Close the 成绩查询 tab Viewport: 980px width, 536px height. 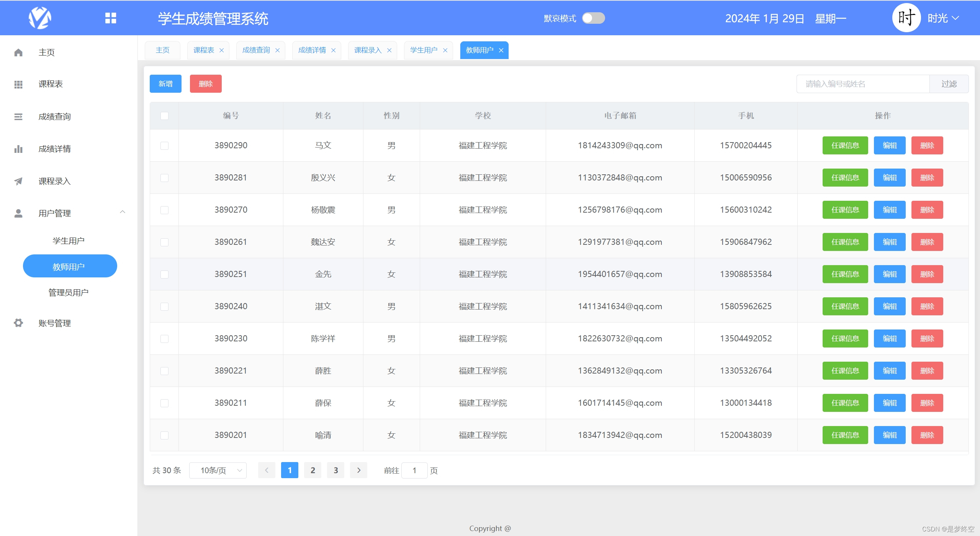click(x=278, y=51)
